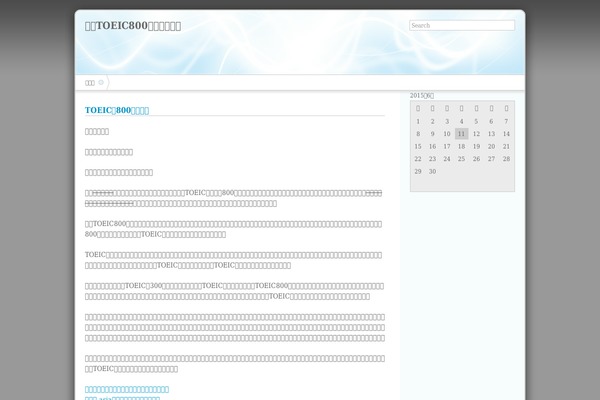Select date 15 in the calendar
600x400 pixels.
click(x=418, y=146)
